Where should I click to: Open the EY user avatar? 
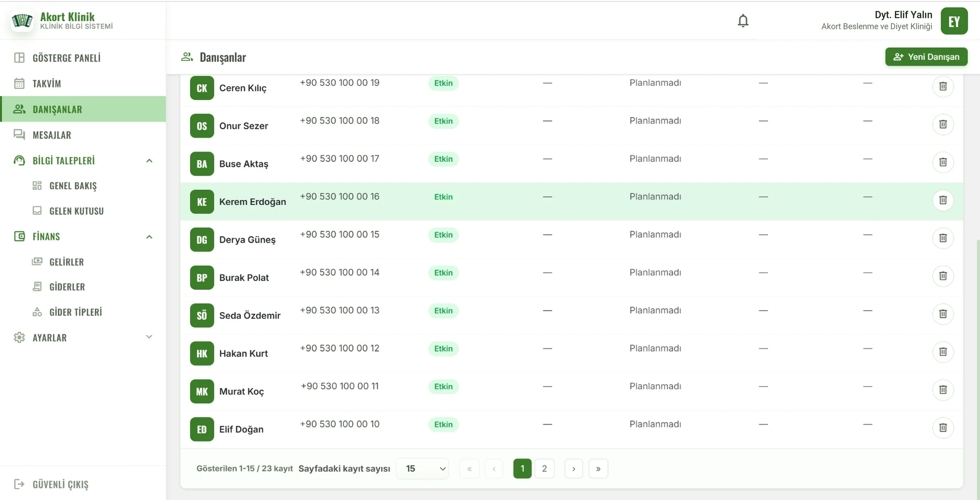pyautogui.click(x=954, y=21)
